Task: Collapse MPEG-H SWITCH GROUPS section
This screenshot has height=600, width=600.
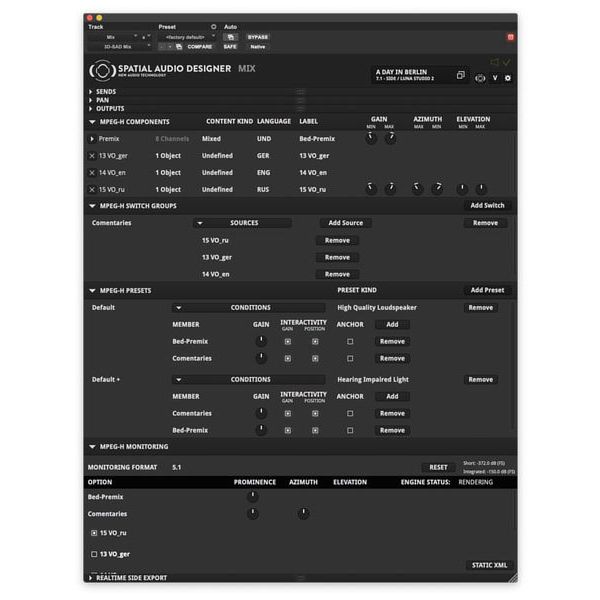Action: [92, 206]
